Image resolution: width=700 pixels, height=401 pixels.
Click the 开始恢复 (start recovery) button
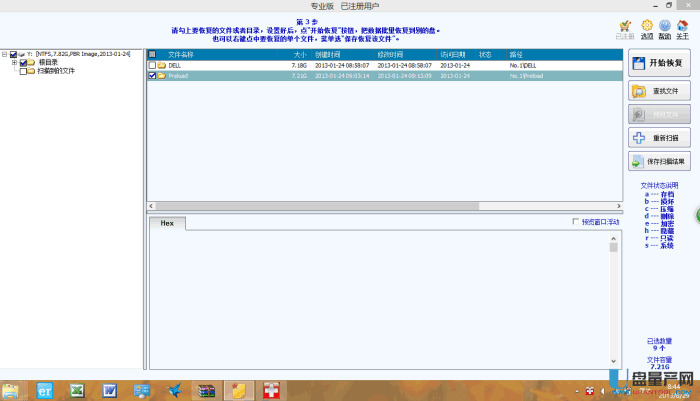click(x=660, y=63)
